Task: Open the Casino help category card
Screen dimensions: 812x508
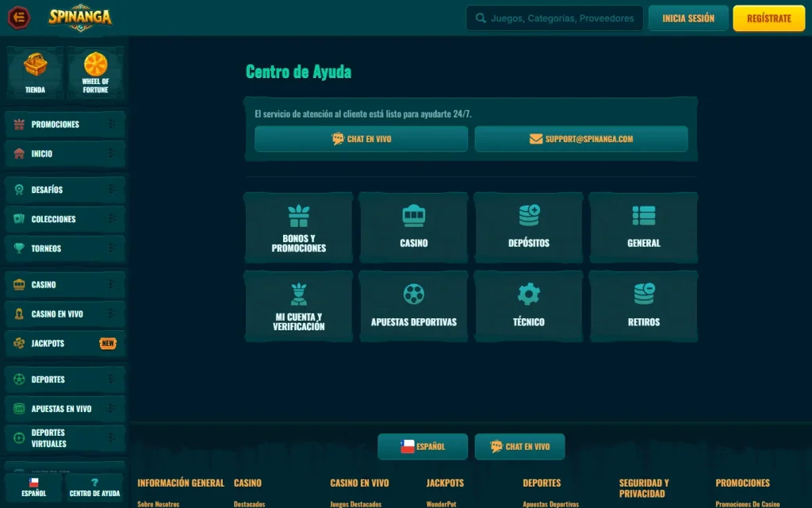Action: 414,228
